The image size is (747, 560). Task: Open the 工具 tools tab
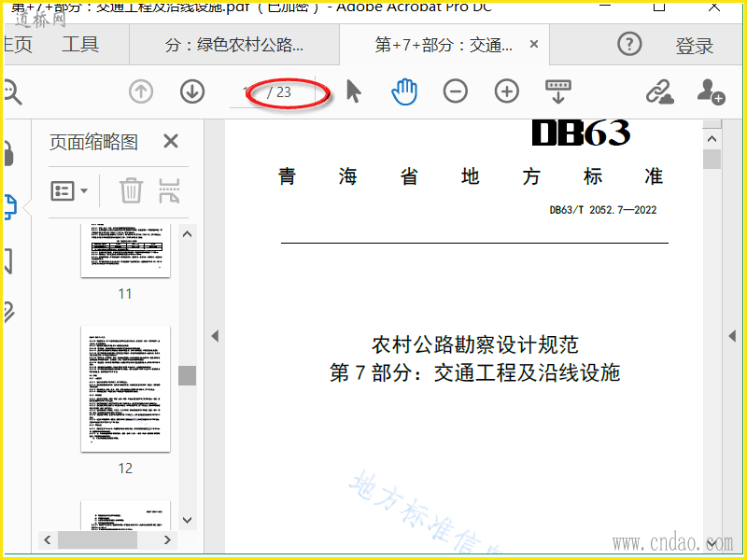coord(80,44)
